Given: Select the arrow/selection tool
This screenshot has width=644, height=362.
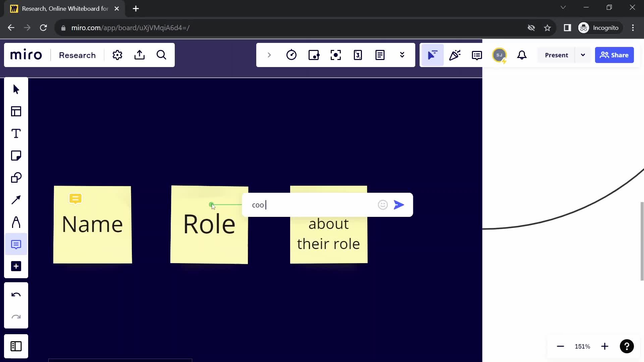Looking at the screenshot, I should 15,89.
